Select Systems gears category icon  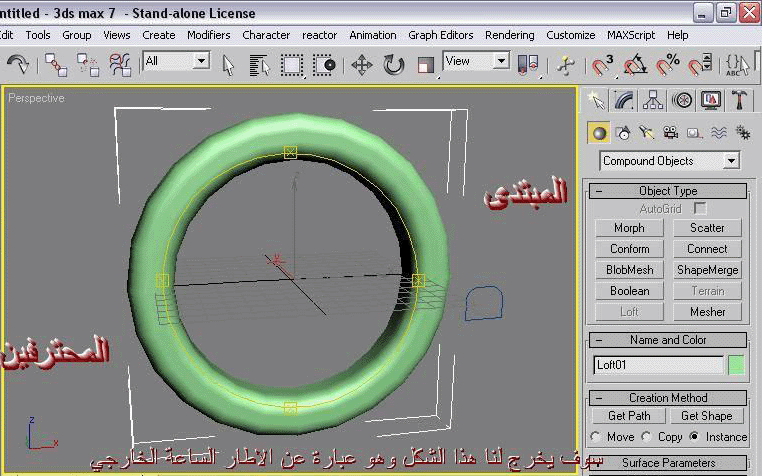[743, 133]
